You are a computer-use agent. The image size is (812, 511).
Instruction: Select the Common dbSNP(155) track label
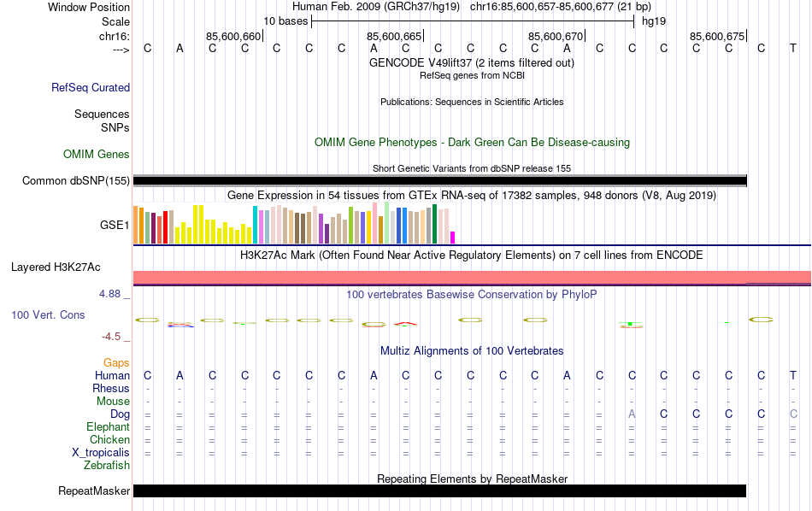75,180
